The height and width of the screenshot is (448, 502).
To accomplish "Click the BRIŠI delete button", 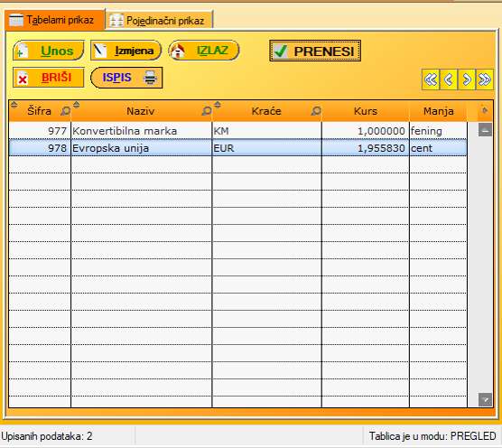I will 49,78.
